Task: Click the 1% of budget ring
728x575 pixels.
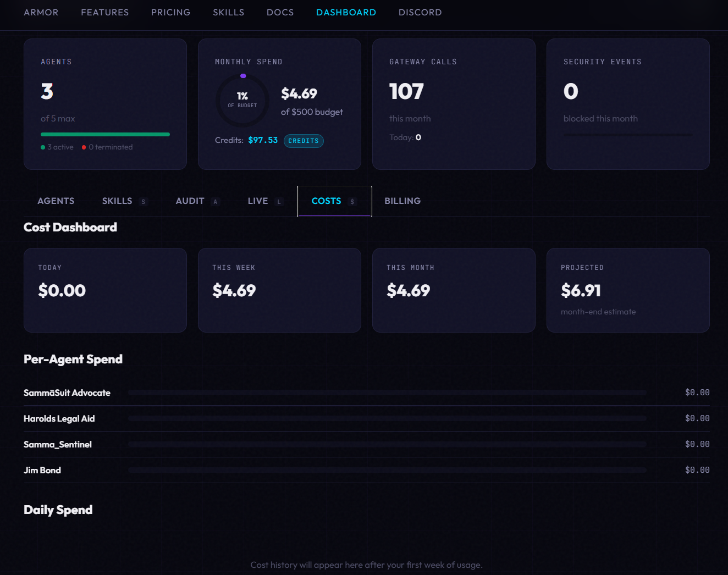Action: [242, 101]
